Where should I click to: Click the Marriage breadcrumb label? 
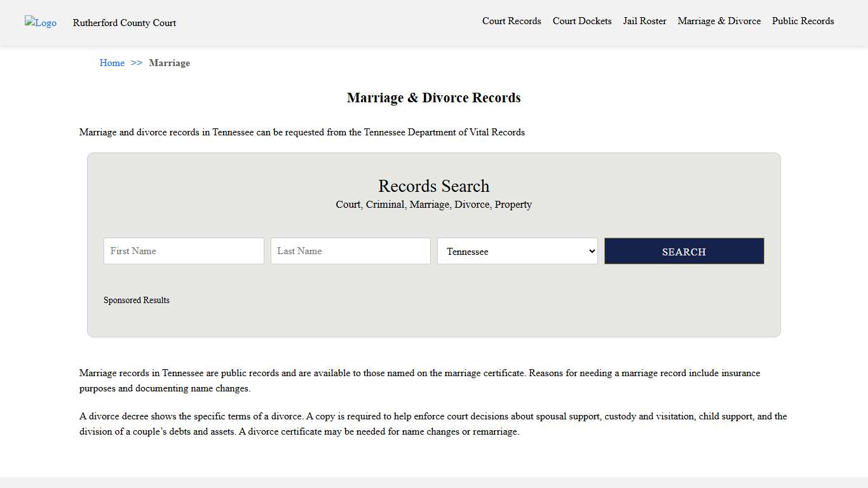pyautogui.click(x=169, y=63)
